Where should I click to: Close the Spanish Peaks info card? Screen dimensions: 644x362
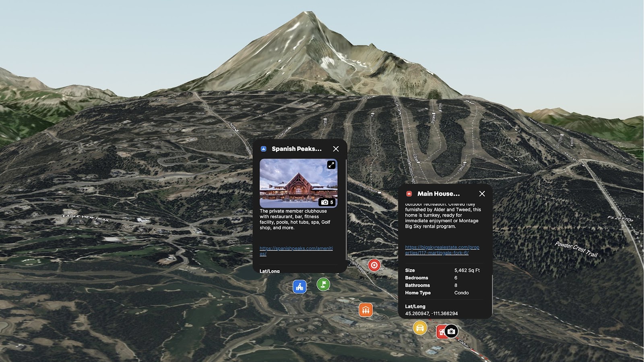[x=336, y=149]
